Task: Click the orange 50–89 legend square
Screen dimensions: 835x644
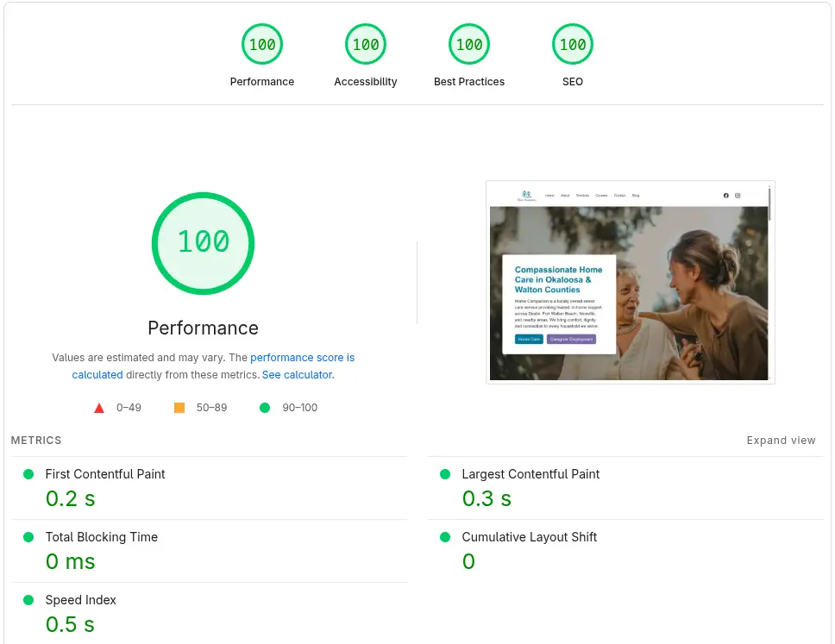Action: click(x=180, y=407)
